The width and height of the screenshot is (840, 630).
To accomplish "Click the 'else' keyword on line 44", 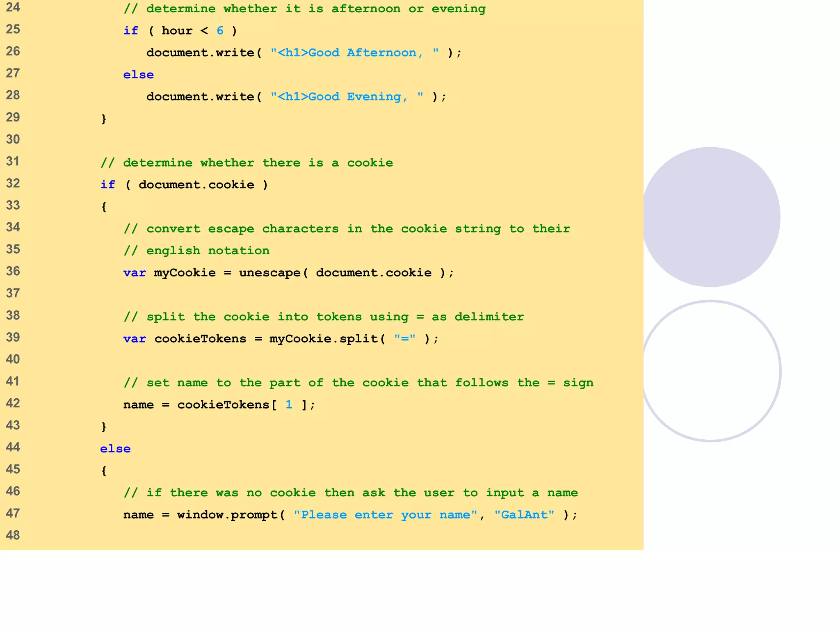I will coord(115,449).
